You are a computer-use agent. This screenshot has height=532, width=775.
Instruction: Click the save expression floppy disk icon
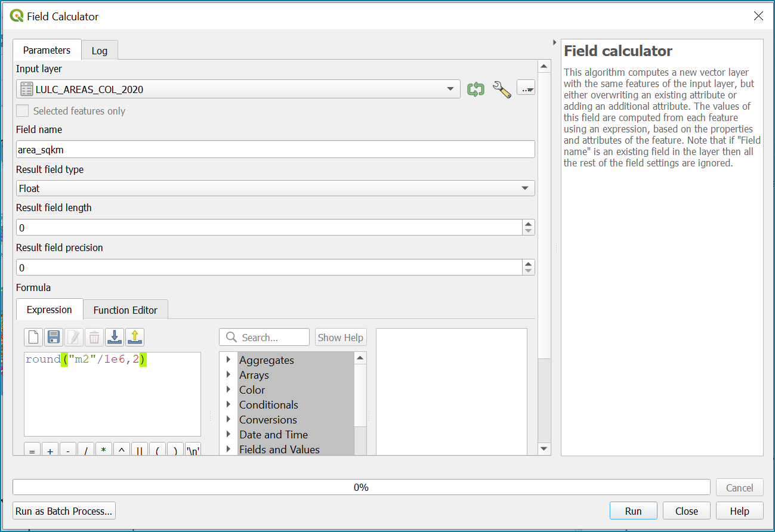pos(54,338)
